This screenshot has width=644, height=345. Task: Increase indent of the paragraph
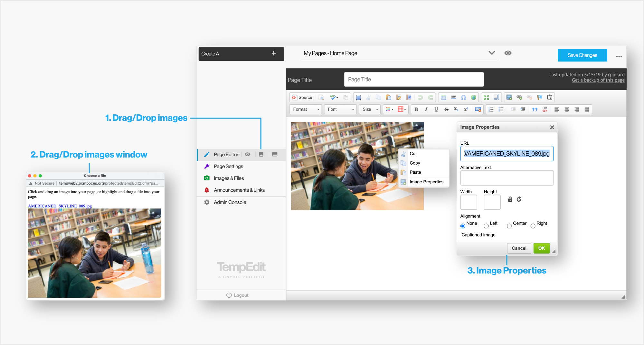coord(523,109)
